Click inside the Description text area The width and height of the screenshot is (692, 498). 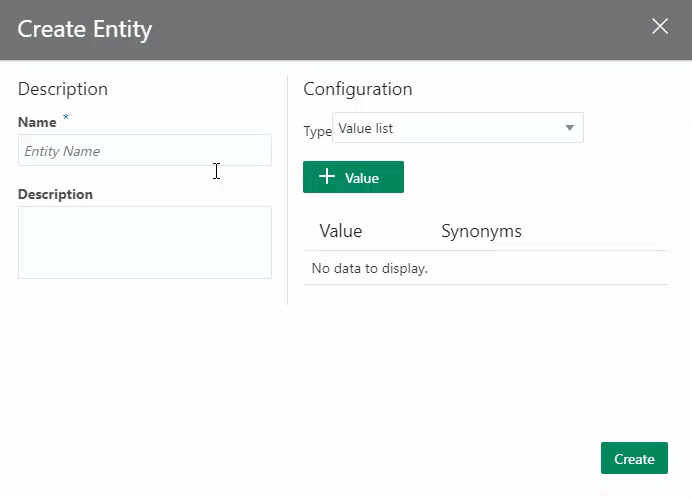(x=144, y=242)
